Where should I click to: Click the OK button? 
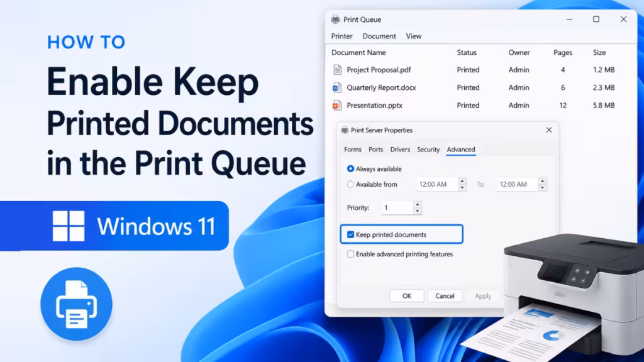click(407, 296)
